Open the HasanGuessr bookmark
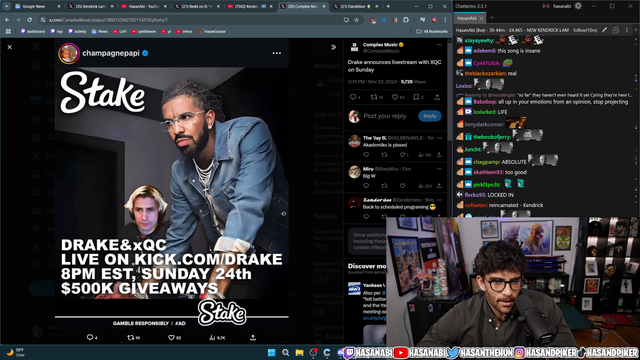640x360 pixels. pyautogui.click(x=212, y=31)
